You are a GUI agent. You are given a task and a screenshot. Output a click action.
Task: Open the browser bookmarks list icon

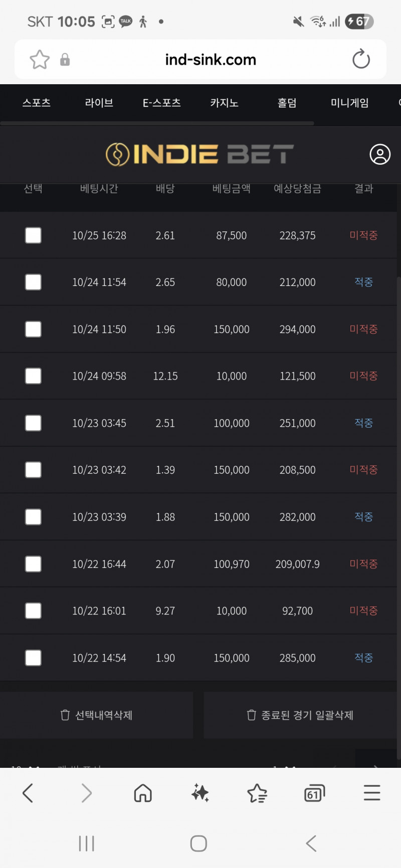click(257, 793)
